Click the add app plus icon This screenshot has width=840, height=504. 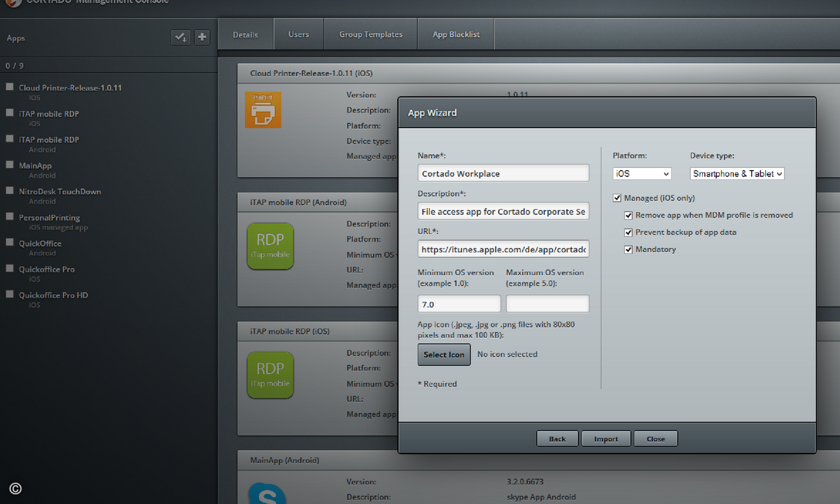click(202, 37)
